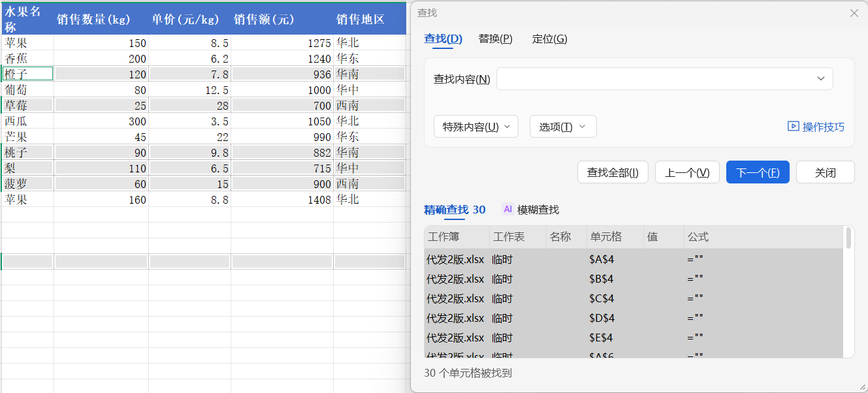Click the 关闭 button
The image size is (868, 393).
pos(826,172)
